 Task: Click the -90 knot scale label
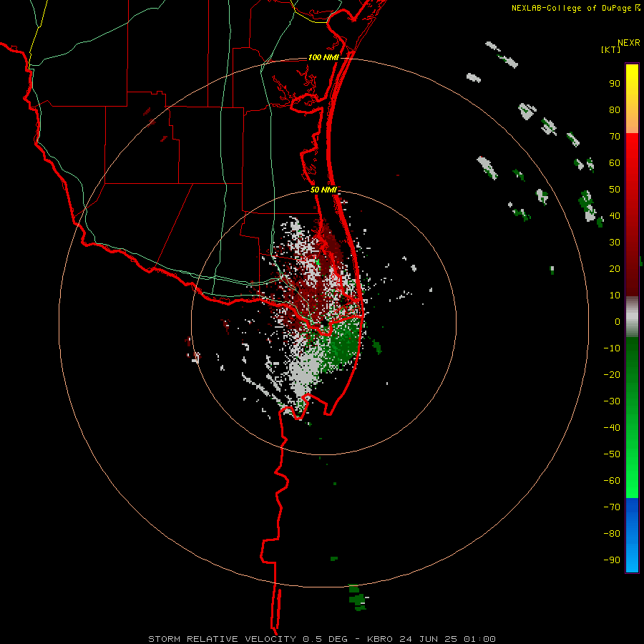pyautogui.click(x=612, y=560)
